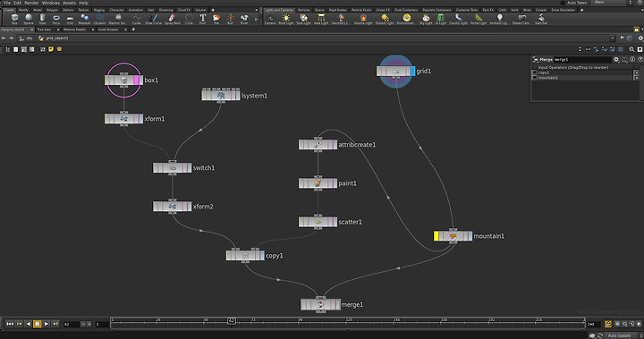The width and height of the screenshot is (644, 339).
Task: Select the Switcher shelf tool
Action: coord(541,19)
